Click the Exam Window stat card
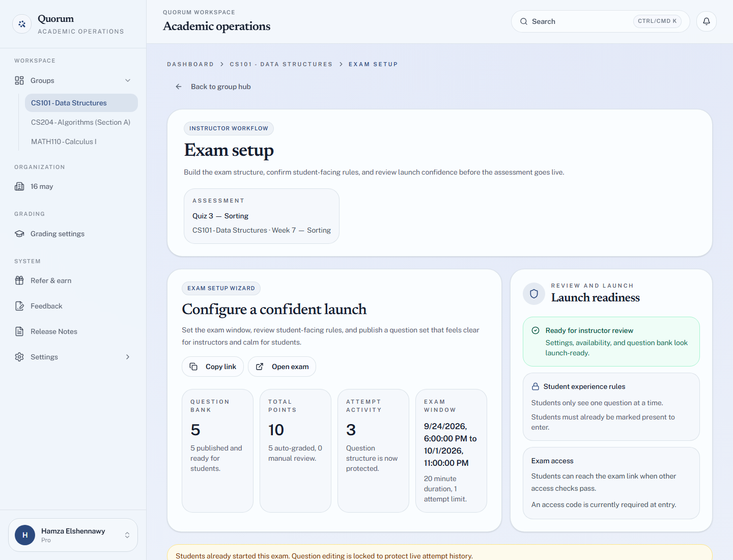The width and height of the screenshot is (733, 560). [x=452, y=451]
